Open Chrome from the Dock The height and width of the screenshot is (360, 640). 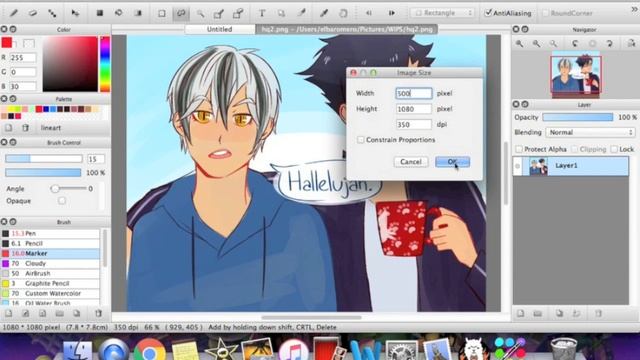150,350
